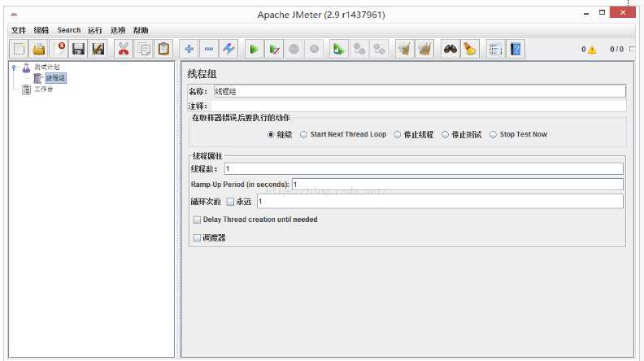Start test without pauses icon

coord(274,50)
